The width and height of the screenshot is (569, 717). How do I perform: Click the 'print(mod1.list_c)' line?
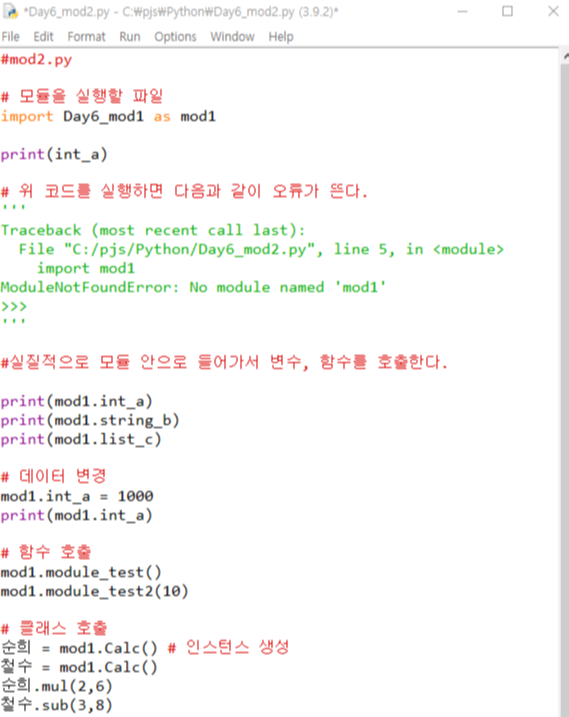tap(81, 439)
